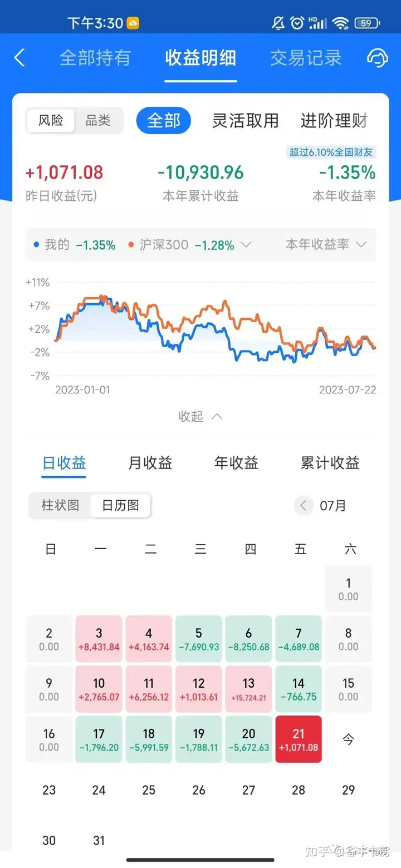Select July 13 calendar cell
401x868 pixels.
pyautogui.click(x=249, y=689)
